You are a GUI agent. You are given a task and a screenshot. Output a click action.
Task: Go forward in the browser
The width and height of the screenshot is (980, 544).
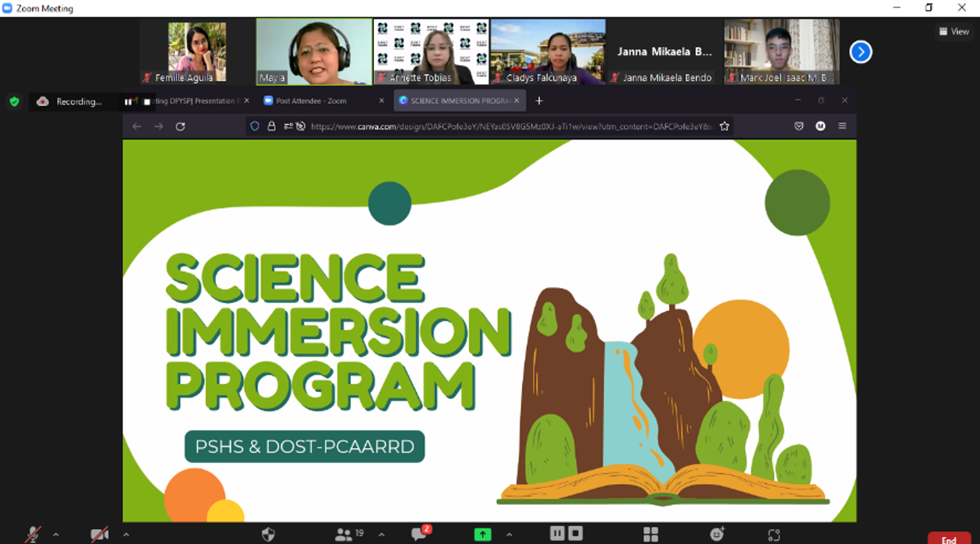click(x=159, y=126)
